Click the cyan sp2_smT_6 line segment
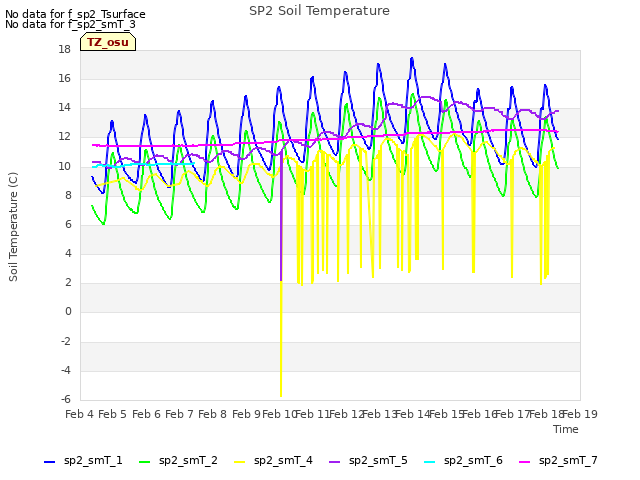Image resolution: width=640 pixels, height=480 pixels. tap(143, 164)
